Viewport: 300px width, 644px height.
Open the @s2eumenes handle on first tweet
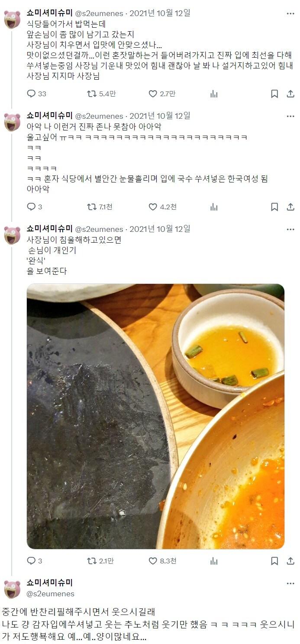[x=100, y=13]
